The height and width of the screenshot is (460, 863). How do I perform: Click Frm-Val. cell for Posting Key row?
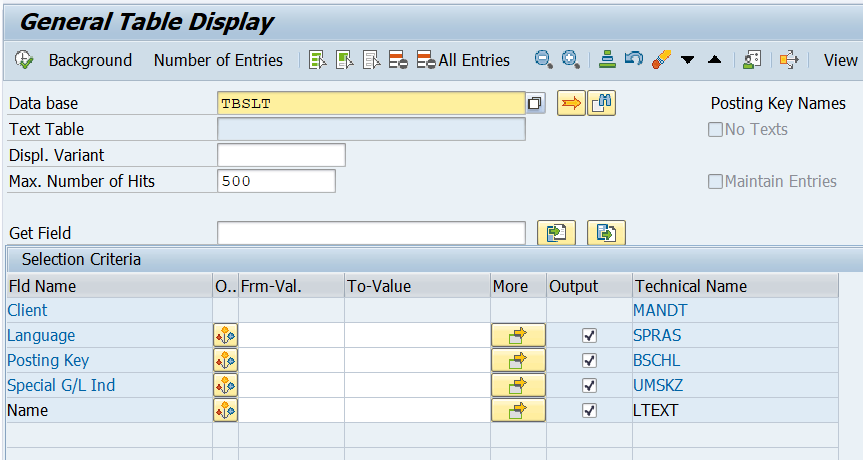pos(292,360)
